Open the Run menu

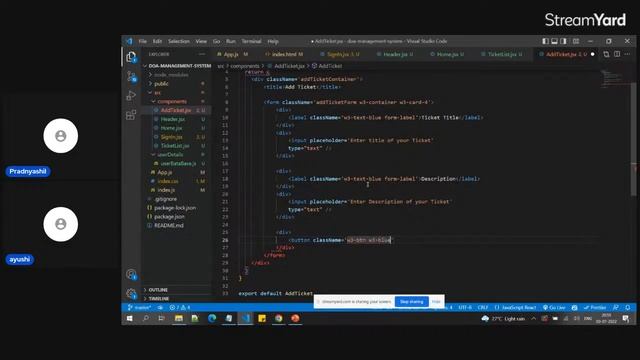231,41
